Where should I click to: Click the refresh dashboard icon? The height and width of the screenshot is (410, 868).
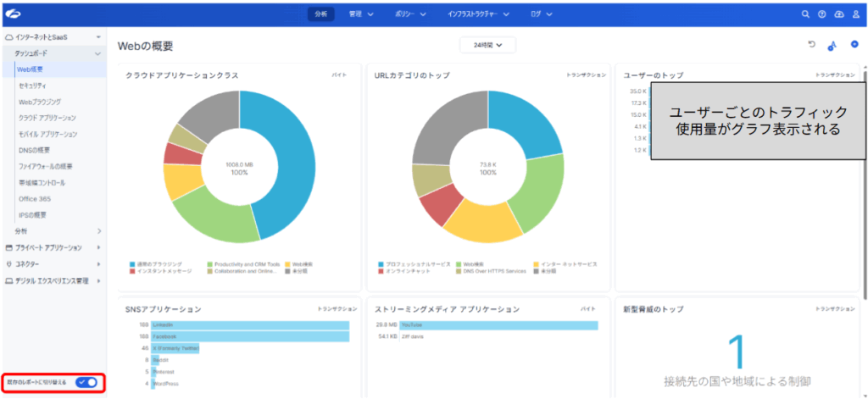tap(811, 45)
